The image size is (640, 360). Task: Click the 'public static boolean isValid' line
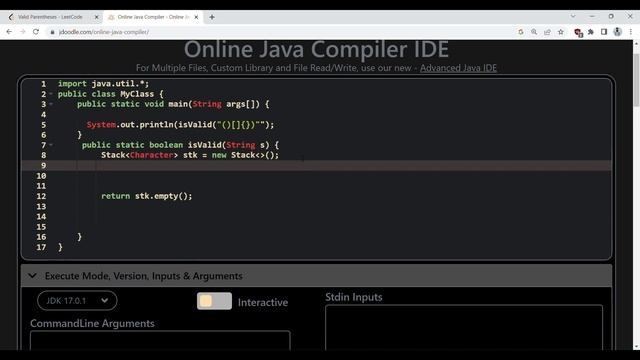[180, 145]
